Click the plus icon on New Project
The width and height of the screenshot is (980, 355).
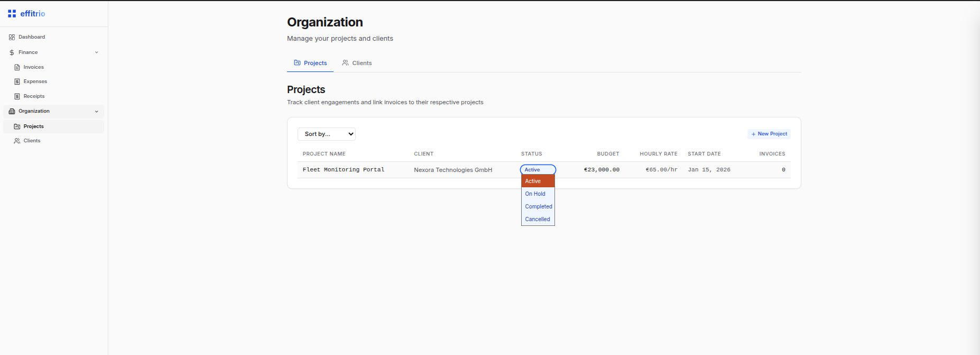click(x=753, y=134)
